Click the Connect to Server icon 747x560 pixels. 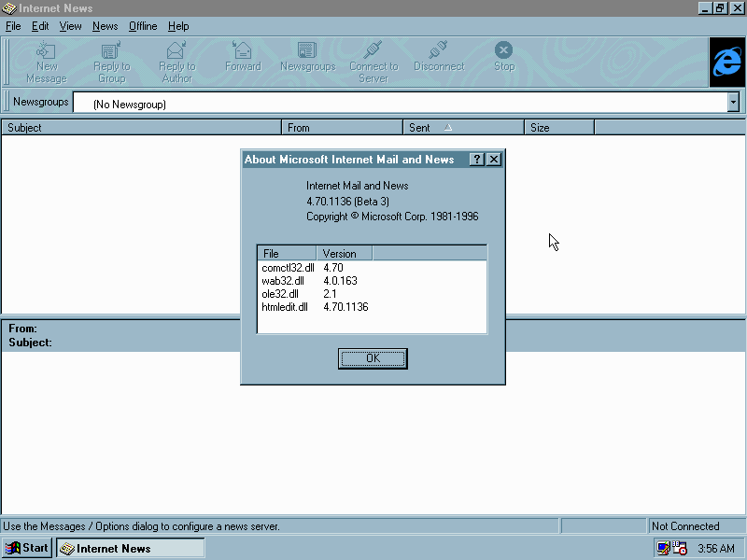(x=373, y=51)
